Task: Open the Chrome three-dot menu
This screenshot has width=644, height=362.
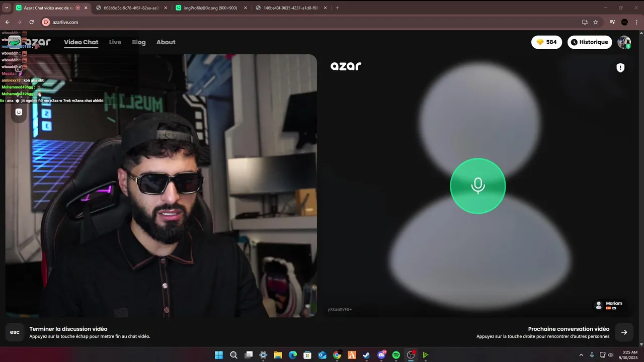Action: [636, 22]
